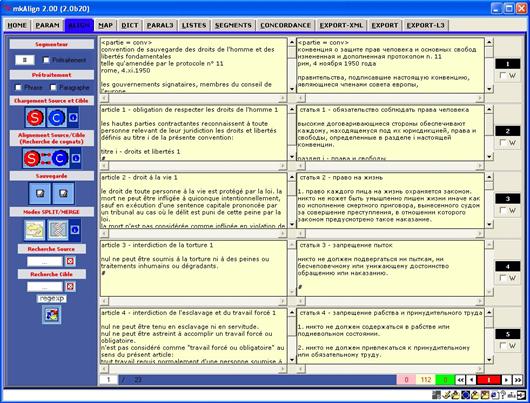The width and height of the screenshot is (530, 403).
Task: Open the DICT tab
Action: 130,25
